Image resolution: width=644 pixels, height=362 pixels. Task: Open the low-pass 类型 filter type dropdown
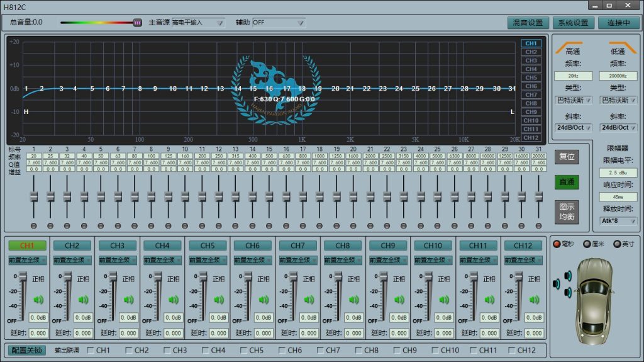[x=618, y=100]
